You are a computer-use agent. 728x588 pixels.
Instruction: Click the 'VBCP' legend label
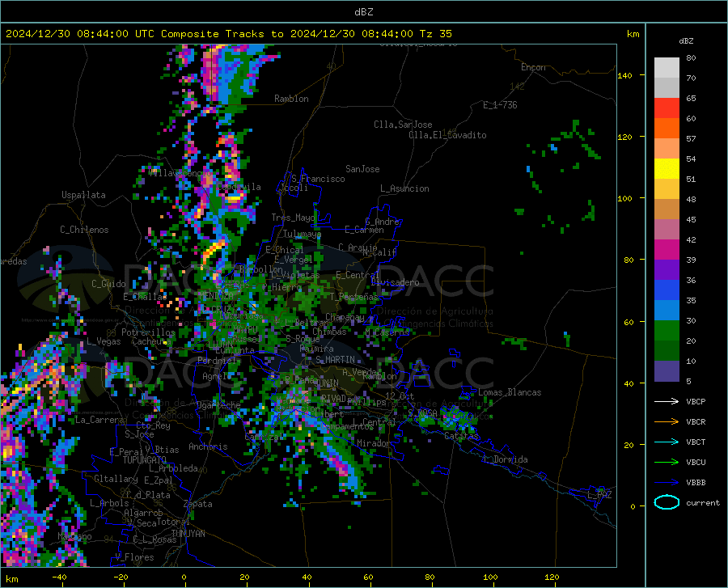(696, 401)
